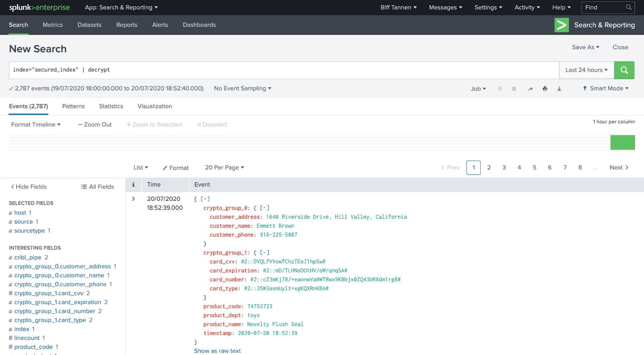
Task: Click the linecount interesting field
Action: pyautogui.click(x=27, y=338)
